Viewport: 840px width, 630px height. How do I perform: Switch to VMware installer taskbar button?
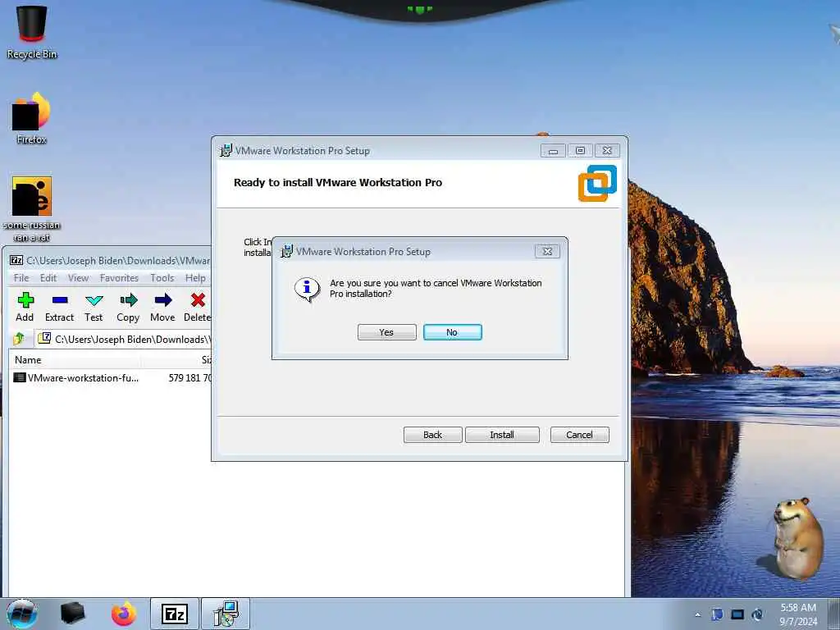(x=226, y=614)
